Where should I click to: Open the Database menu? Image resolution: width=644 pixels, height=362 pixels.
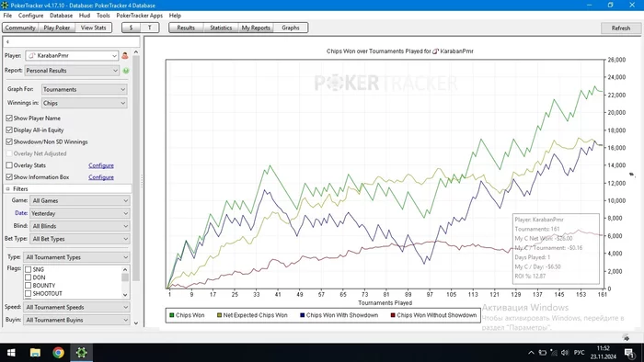point(62,16)
